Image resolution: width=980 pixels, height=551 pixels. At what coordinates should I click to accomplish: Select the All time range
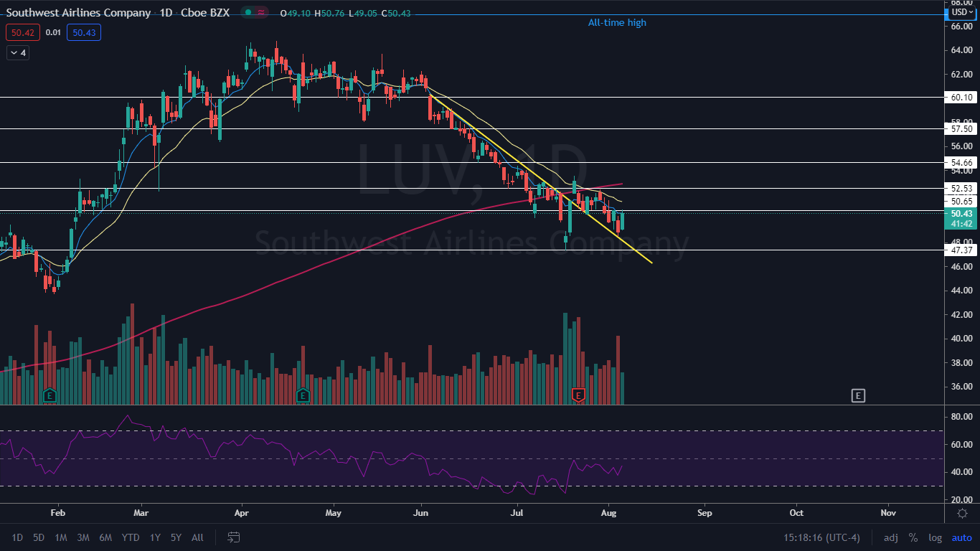pyautogui.click(x=197, y=537)
